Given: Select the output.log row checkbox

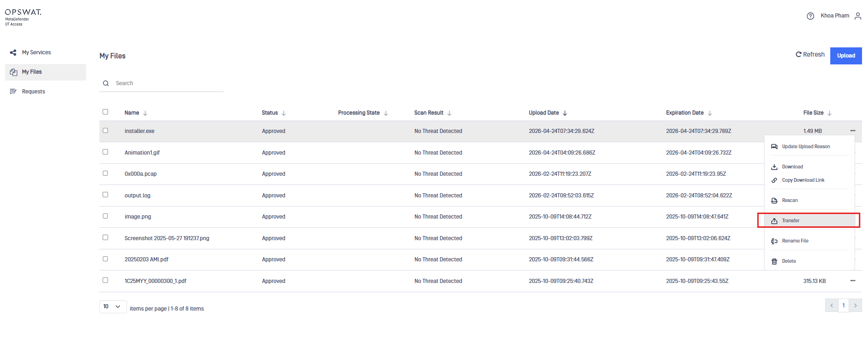Looking at the screenshot, I should click(x=105, y=195).
